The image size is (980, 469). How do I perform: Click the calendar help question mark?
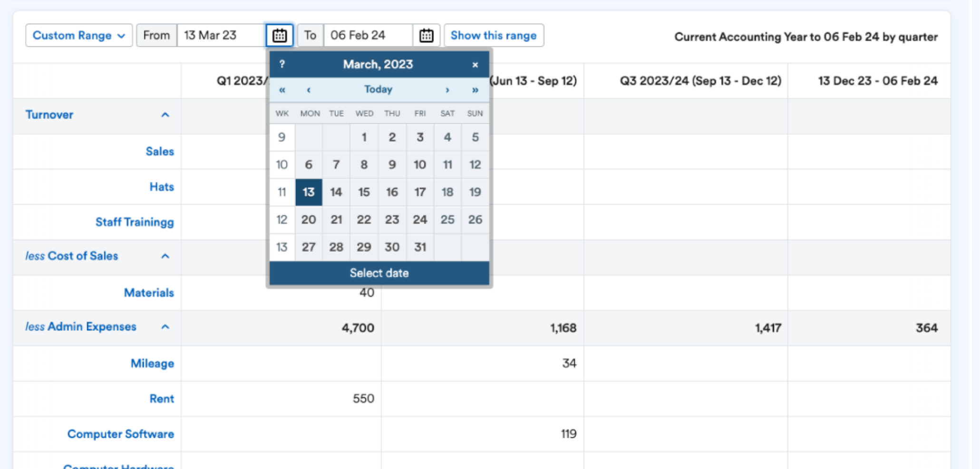click(x=282, y=64)
